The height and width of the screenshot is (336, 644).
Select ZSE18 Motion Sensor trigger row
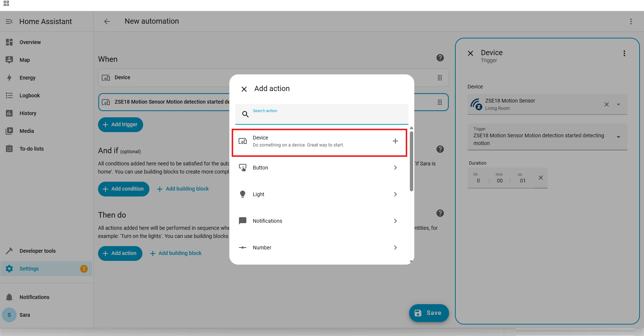pos(273,102)
